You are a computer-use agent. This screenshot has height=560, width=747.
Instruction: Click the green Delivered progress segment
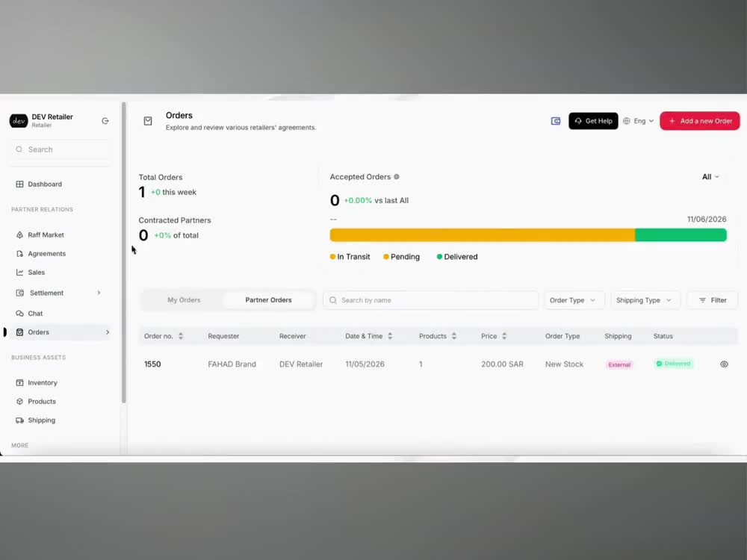coord(681,234)
